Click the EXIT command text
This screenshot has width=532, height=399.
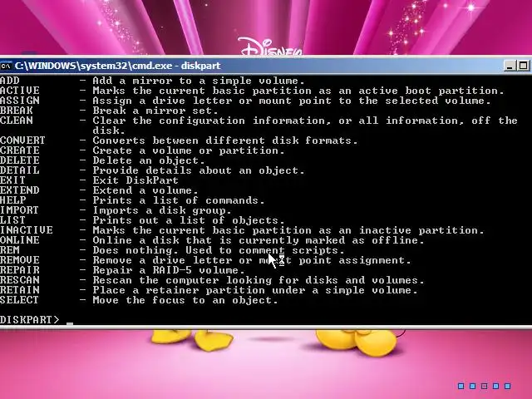(x=13, y=180)
